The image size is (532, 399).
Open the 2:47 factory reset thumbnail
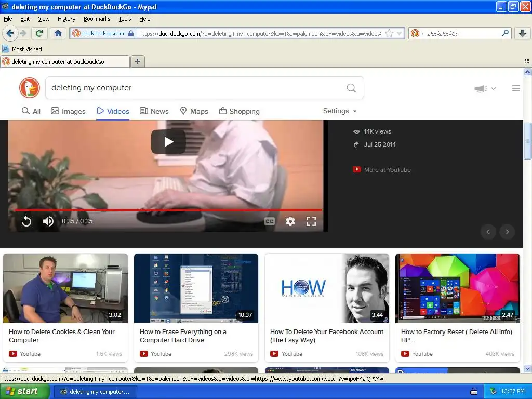tap(457, 288)
